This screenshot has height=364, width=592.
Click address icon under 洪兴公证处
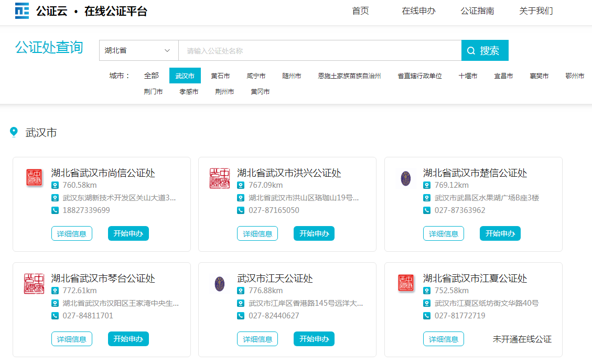click(x=241, y=198)
